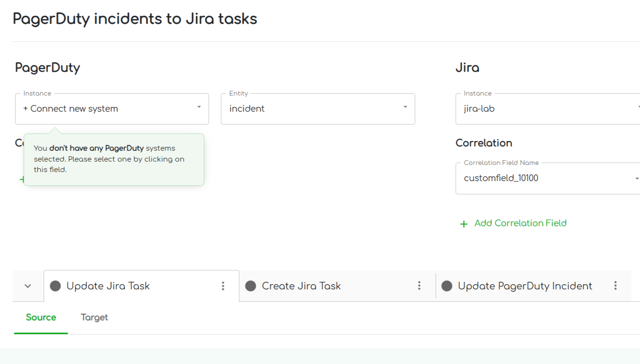Click the green plus icon beside Add Correlation Field

tap(464, 224)
